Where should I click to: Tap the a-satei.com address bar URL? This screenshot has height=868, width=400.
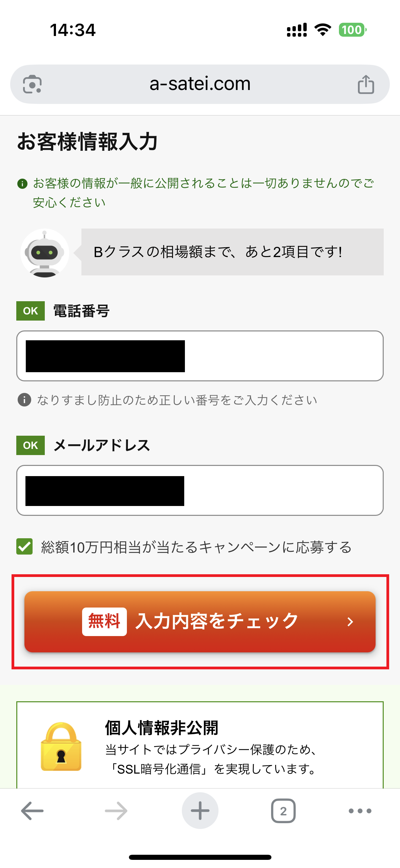pos(200,84)
